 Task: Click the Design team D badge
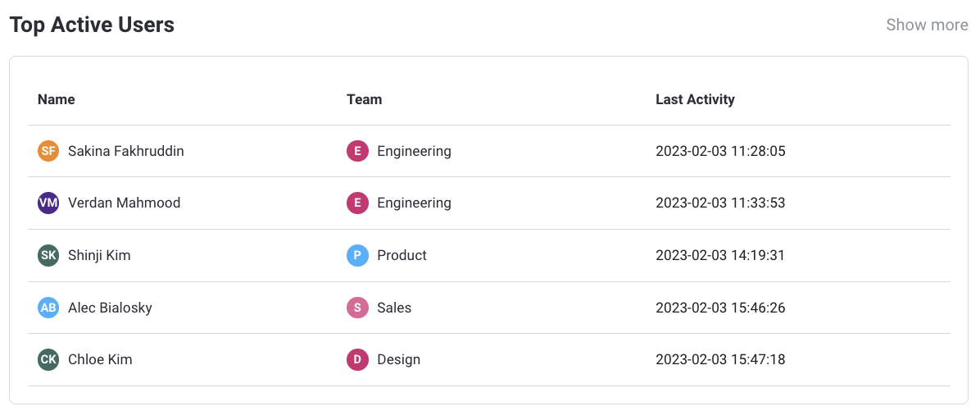pyautogui.click(x=357, y=359)
